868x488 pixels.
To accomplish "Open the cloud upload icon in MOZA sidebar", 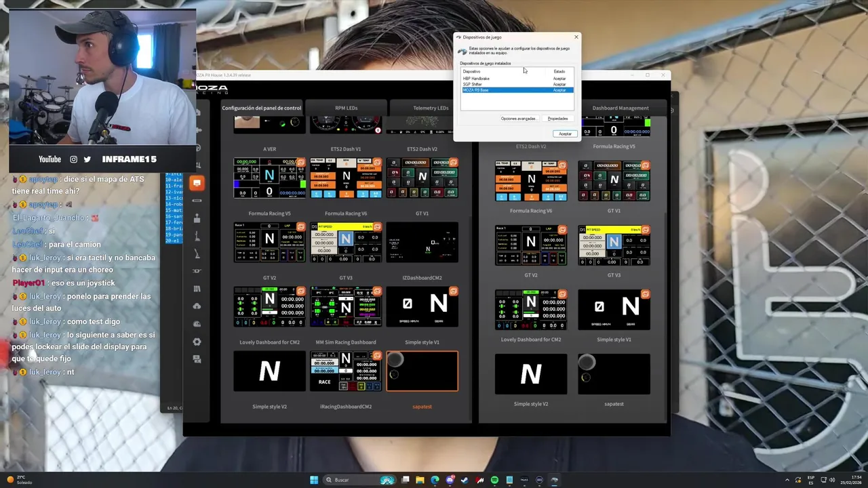I will 197,306.
